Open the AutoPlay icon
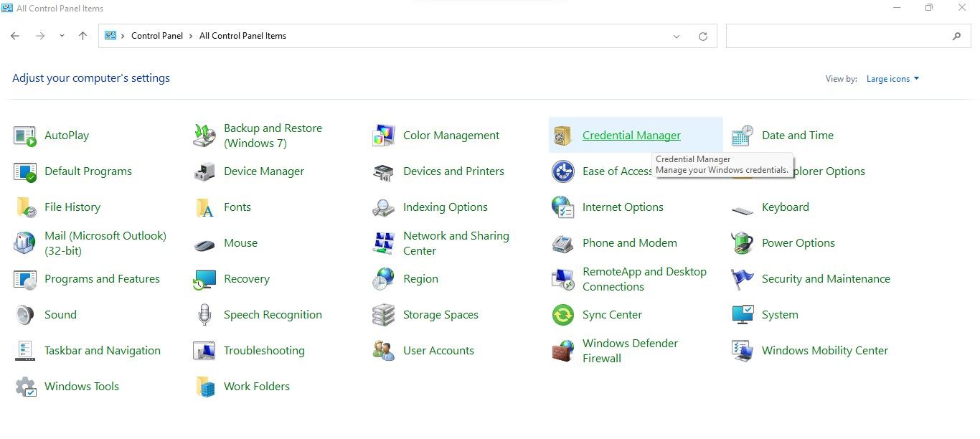Screen dimensions: 980x439 25,136
